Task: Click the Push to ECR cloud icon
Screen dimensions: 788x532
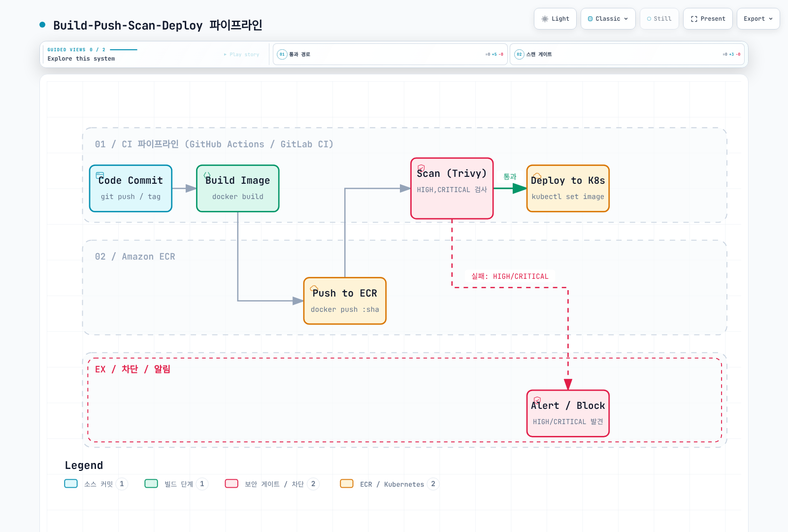Action: coord(314,288)
